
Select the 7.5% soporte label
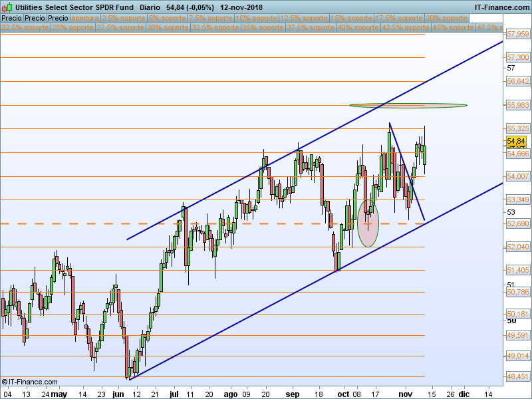pyautogui.click(x=211, y=18)
